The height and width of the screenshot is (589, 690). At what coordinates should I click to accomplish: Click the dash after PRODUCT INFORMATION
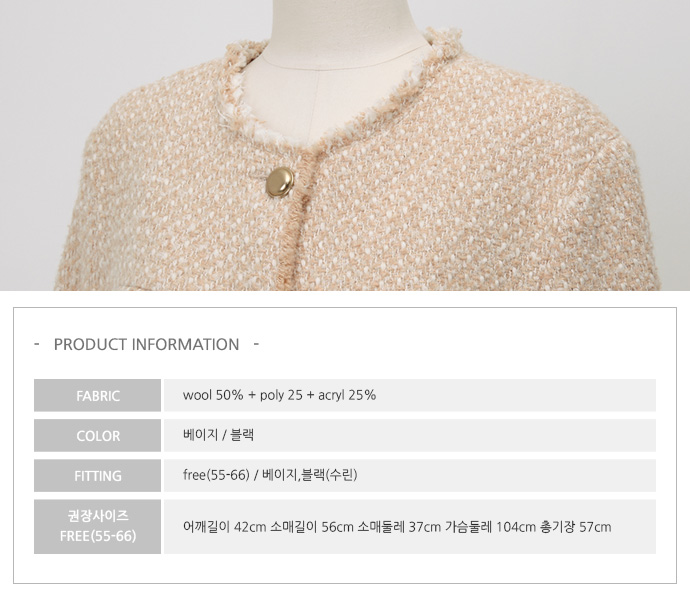257,344
